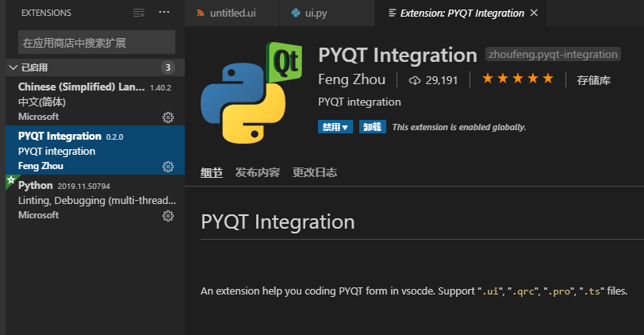Click publisher name Feng Zhou
Viewport: 644px width, 335px height.
coord(351,79)
